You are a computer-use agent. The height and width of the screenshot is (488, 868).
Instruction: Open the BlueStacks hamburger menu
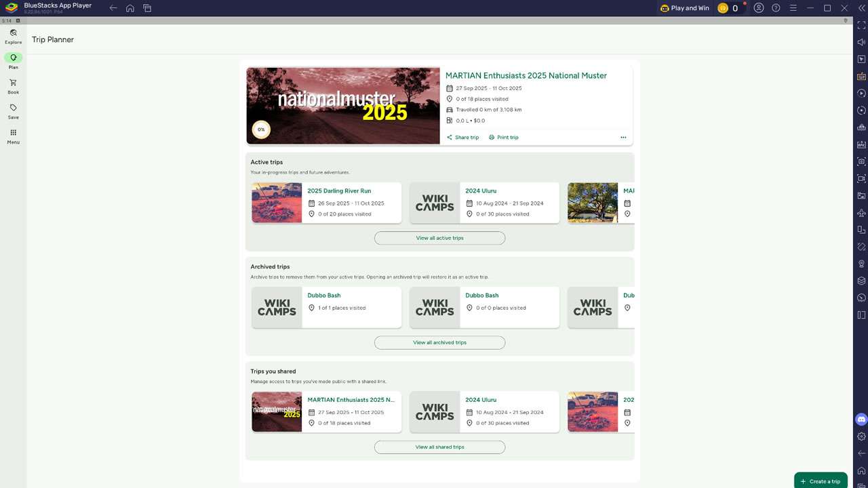[x=793, y=7]
